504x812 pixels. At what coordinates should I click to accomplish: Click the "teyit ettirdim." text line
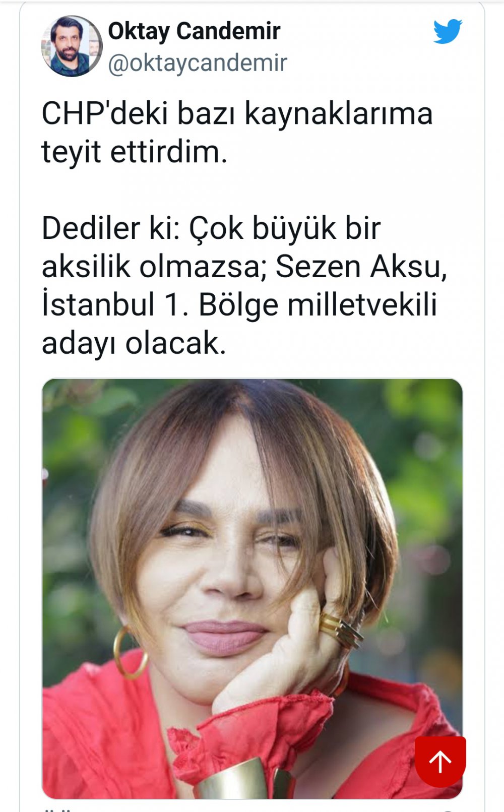coord(135,152)
